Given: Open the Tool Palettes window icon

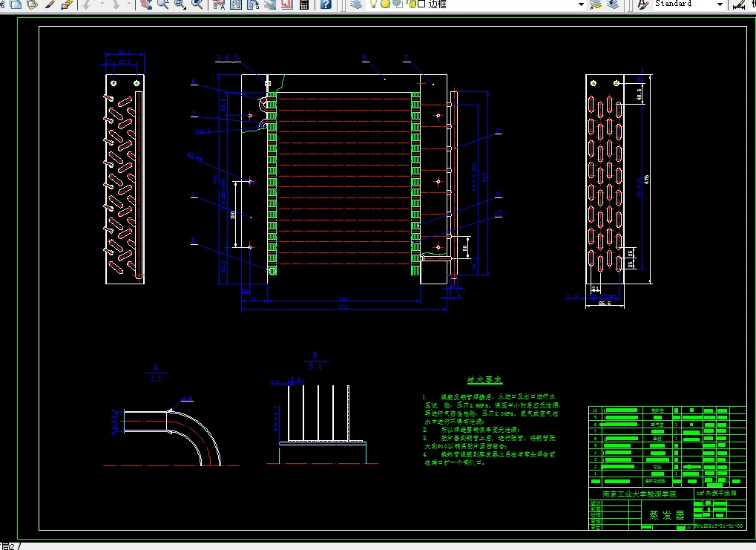Looking at the screenshot, I should [253, 4].
